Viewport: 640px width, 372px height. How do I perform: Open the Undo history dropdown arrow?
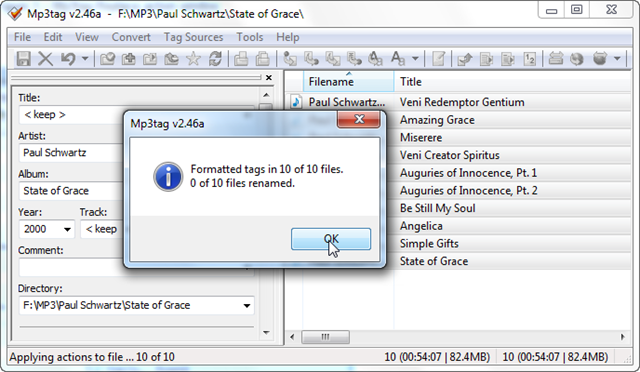84,59
